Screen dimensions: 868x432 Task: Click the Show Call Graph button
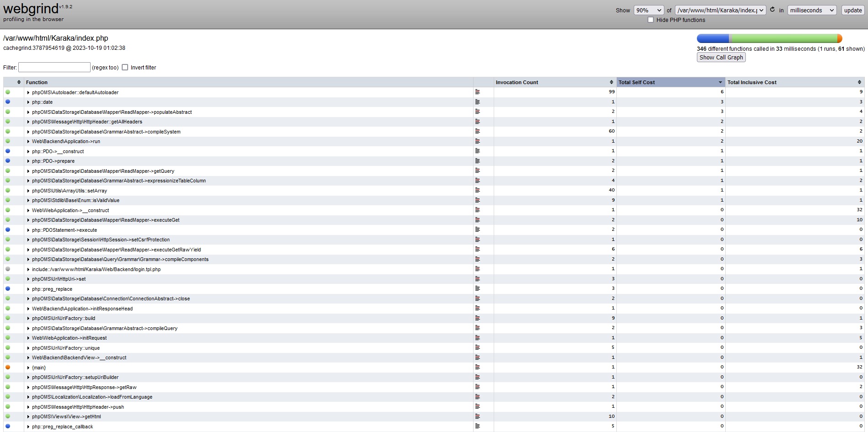point(721,57)
